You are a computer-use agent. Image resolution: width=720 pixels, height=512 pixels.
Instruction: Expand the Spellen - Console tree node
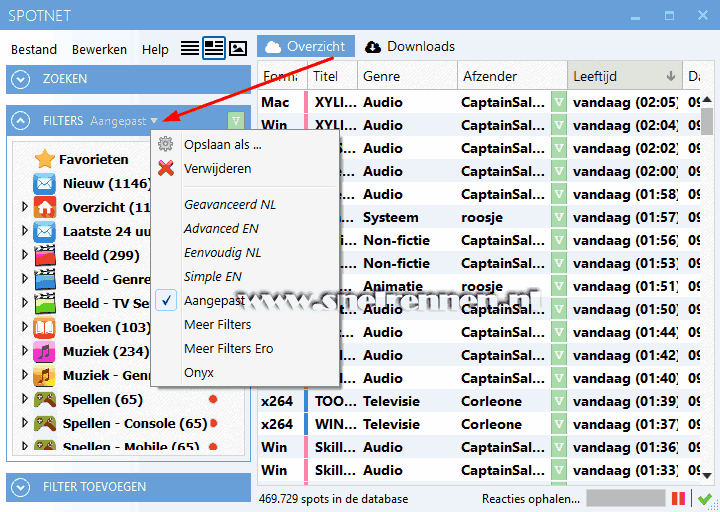point(25,423)
